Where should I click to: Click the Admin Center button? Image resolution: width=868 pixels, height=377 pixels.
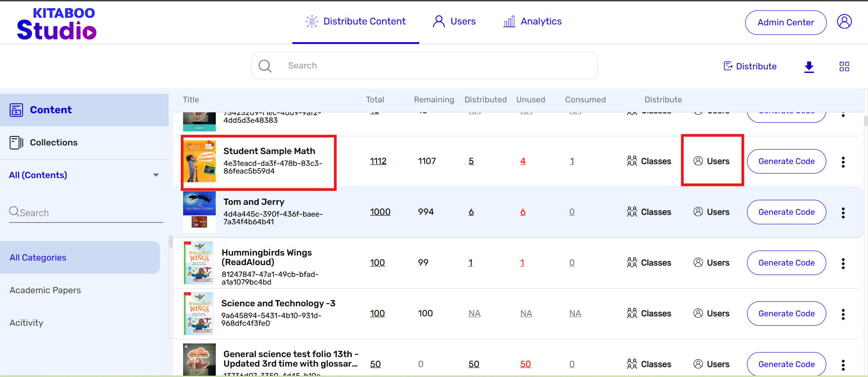[x=786, y=23]
